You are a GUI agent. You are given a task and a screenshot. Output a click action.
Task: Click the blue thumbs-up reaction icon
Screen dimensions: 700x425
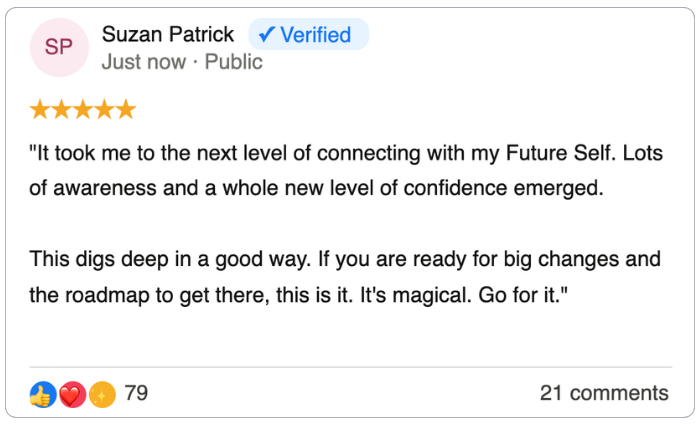click(x=42, y=394)
